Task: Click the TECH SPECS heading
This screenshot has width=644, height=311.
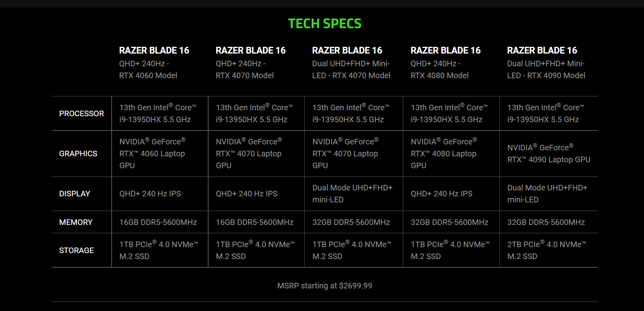Action: tap(325, 24)
